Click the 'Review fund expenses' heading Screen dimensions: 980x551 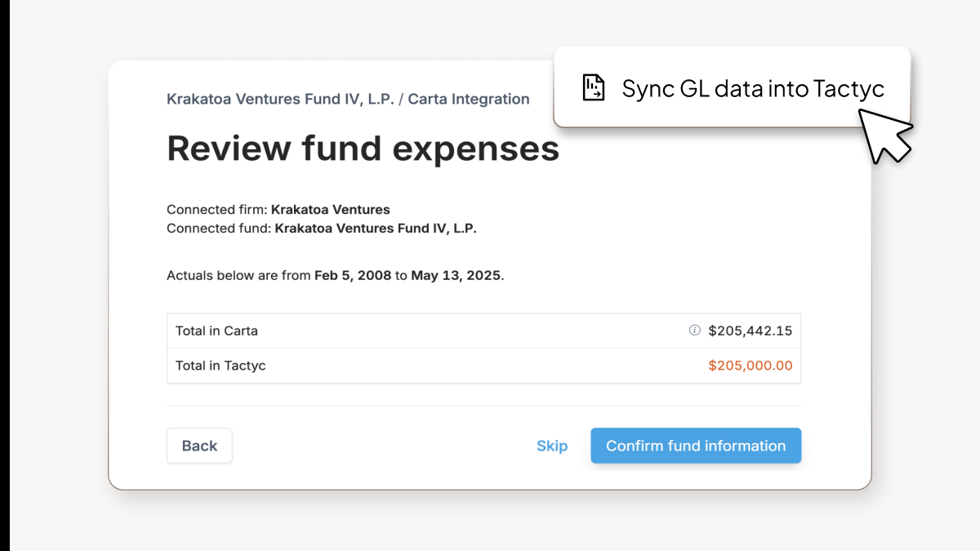coord(363,149)
